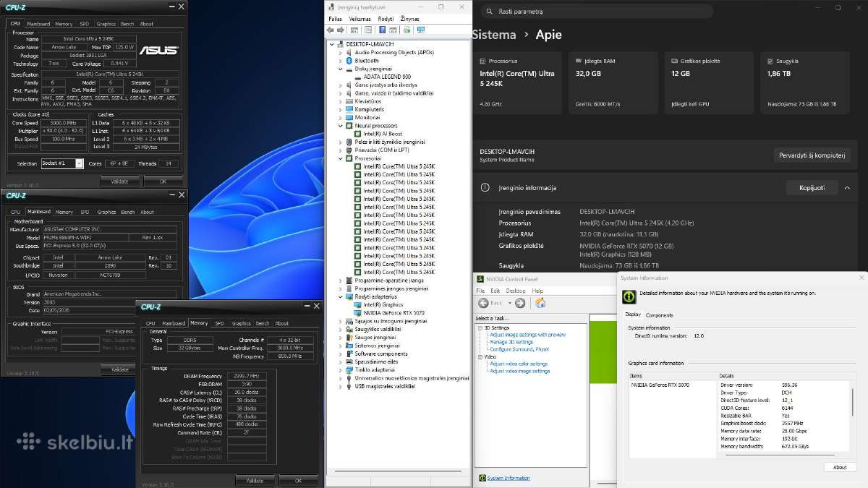
Task: Open Adjust image settings with preview link
Action: 527,335
